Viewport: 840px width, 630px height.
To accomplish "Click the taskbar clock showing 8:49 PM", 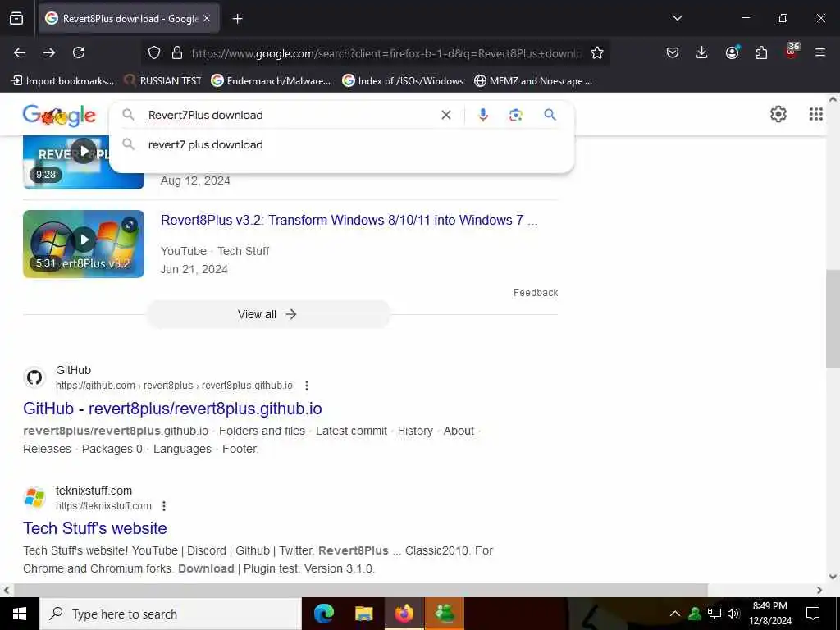I will pyautogui.click(x=769, y=614).
